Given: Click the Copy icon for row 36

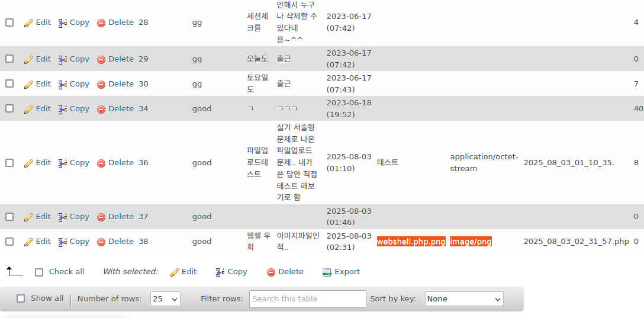Looking at the screenshot, I should click(x=63, y=163).
